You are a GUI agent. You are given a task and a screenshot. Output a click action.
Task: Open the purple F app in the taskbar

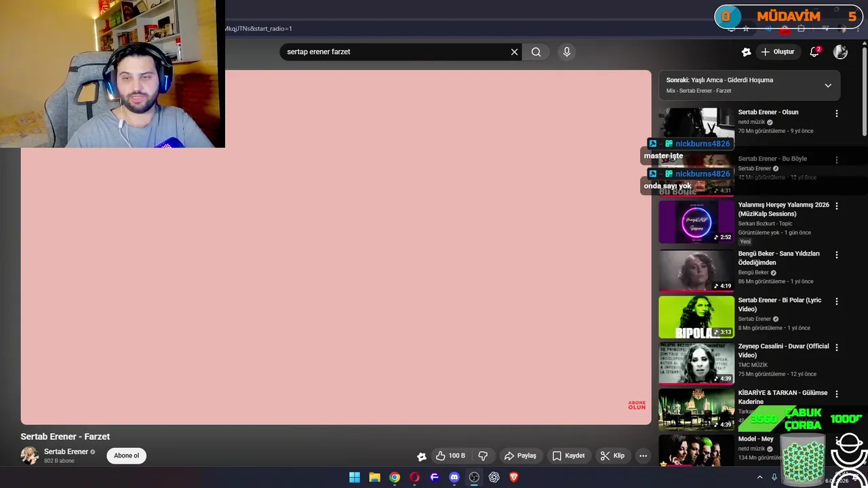434,477
